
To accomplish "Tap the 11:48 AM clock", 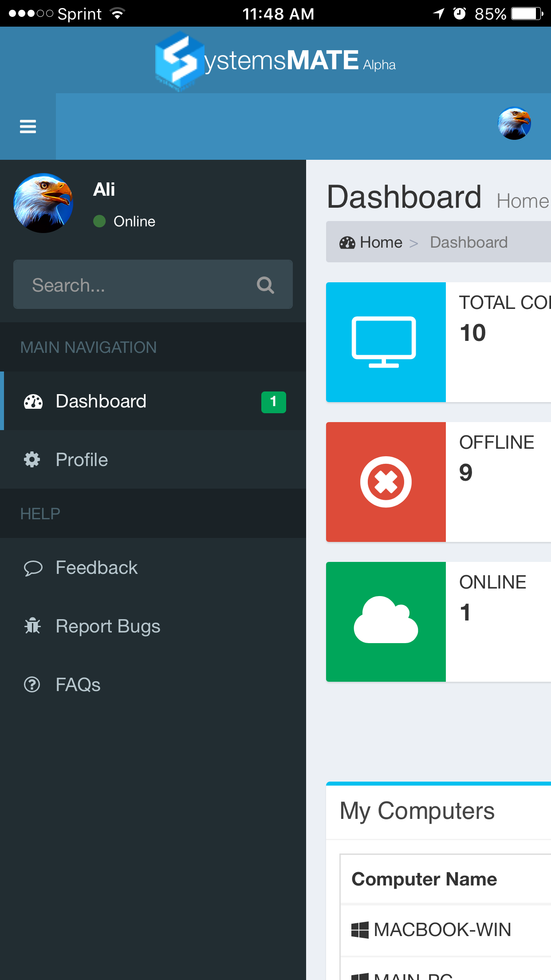I will (x=278, y=14).
